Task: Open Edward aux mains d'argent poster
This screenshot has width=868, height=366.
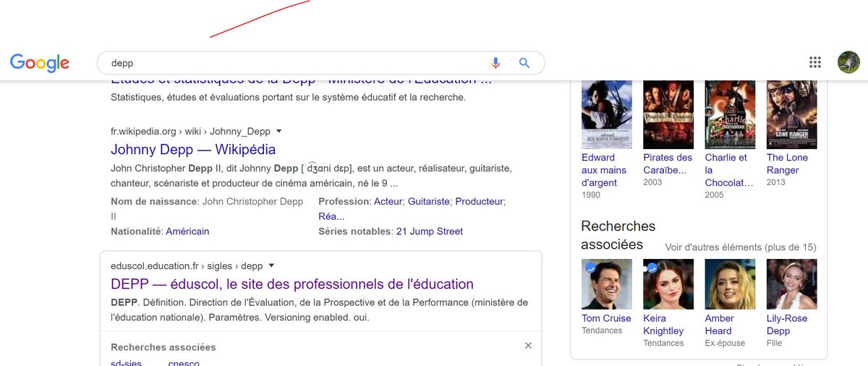Action: (x=607, y=114)
